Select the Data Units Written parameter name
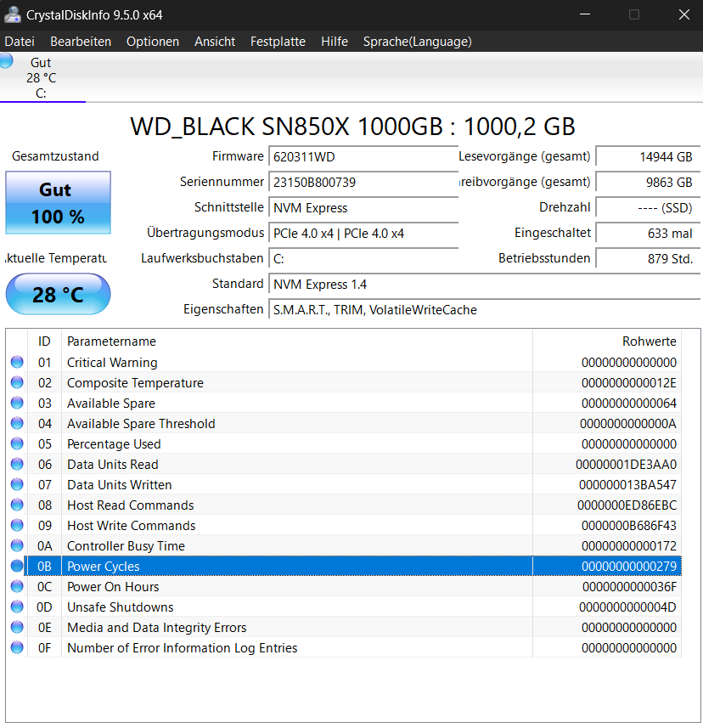 coord(120,485)
